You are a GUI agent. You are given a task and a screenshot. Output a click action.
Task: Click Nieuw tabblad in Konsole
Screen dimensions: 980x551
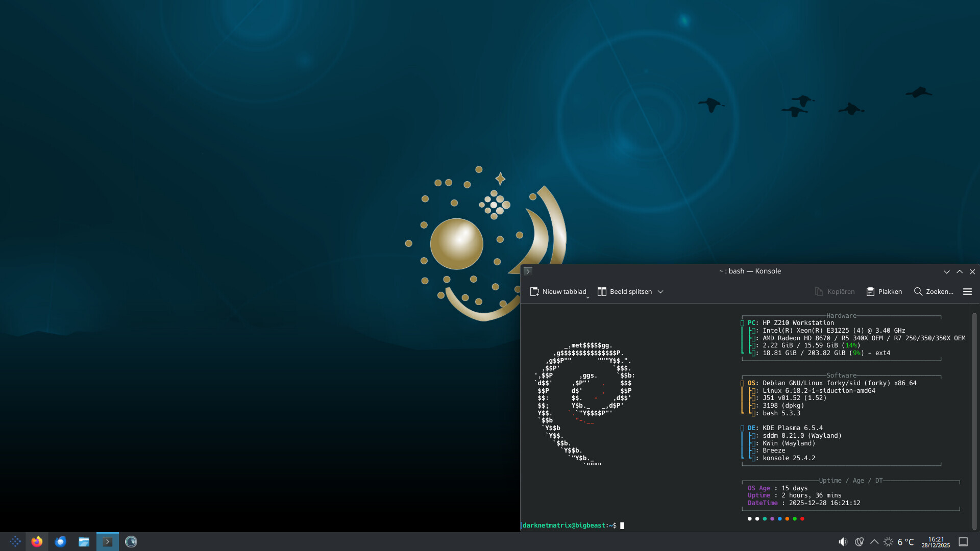(x=558, y=291)
